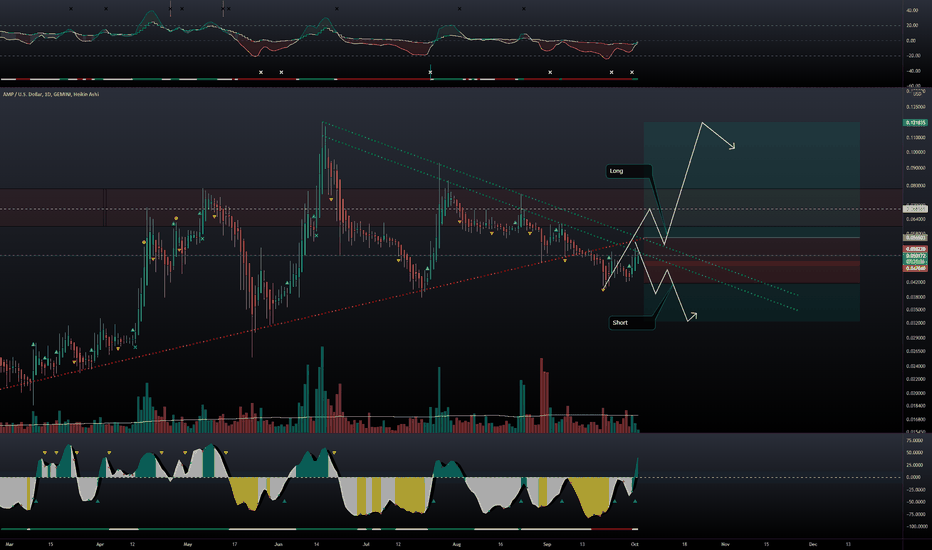The width and height of the screenshot is (932, 550).
Task: Click the 0.024000 price axis value
Action: point(915,366)
